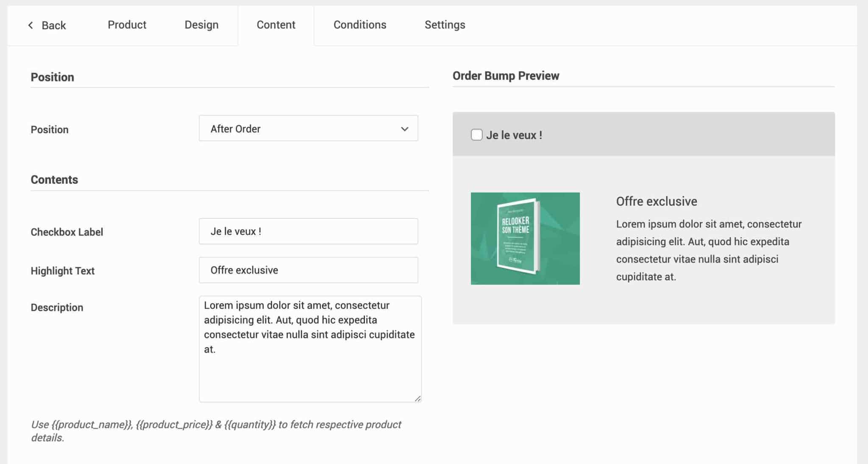The height and width of the screenshot is (464, 868).
Task: Go to the Conditions tab
Action: pos(359,25)
